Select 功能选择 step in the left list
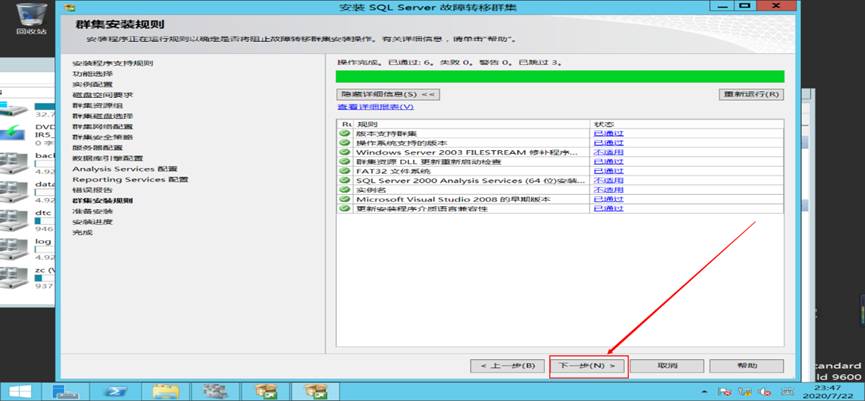This screenshot has height=401, width=865. [x=93, y=74]
